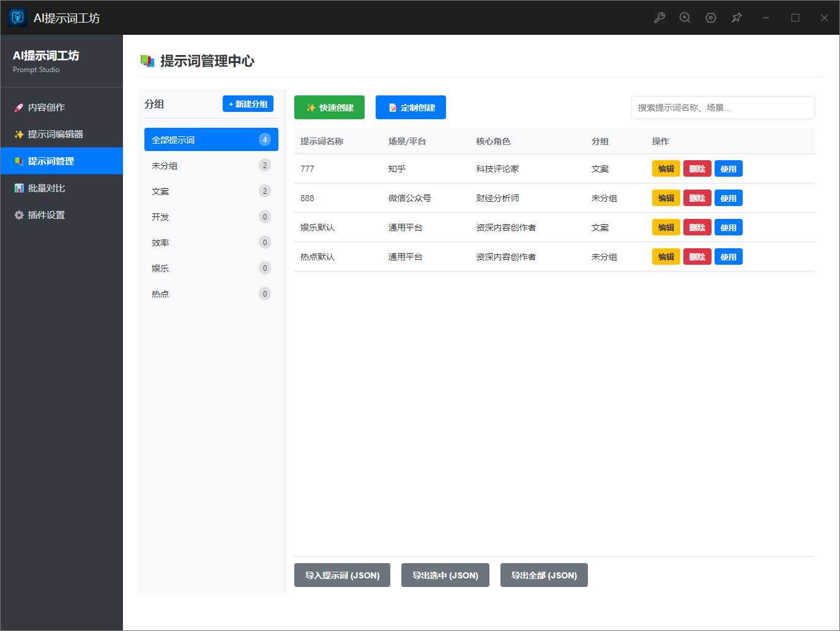Delete the 888 prompt
Screen dimensions: 840x631
click(x=697, y=198)
